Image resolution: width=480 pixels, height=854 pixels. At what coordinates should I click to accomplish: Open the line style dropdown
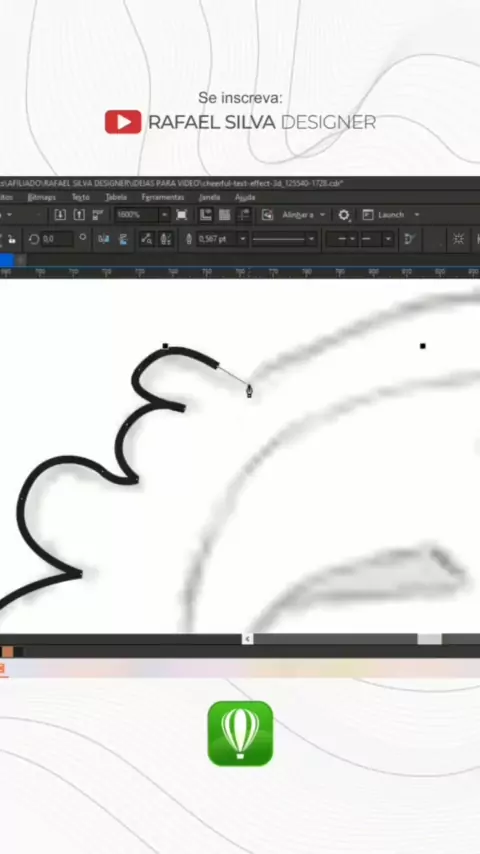284,239
